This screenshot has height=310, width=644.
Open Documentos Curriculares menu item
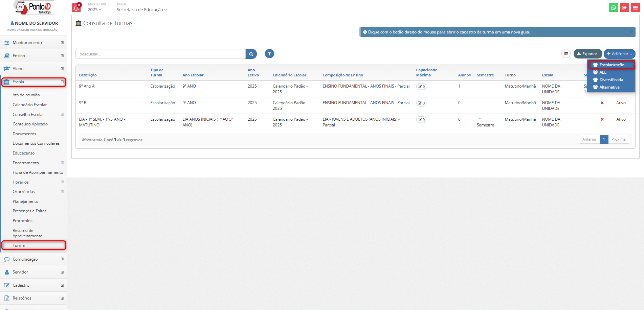pyautogui.click(x=36, y=143)
